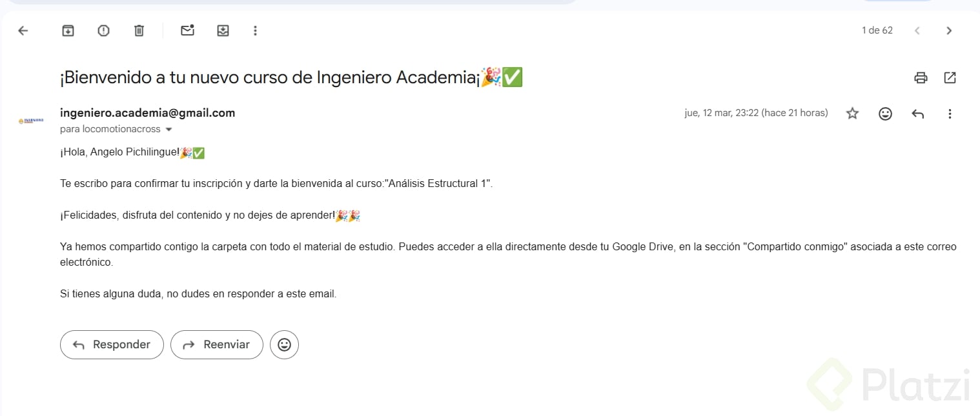Add emoji reaction in message header
980x416 pixels.
[885, 114]
